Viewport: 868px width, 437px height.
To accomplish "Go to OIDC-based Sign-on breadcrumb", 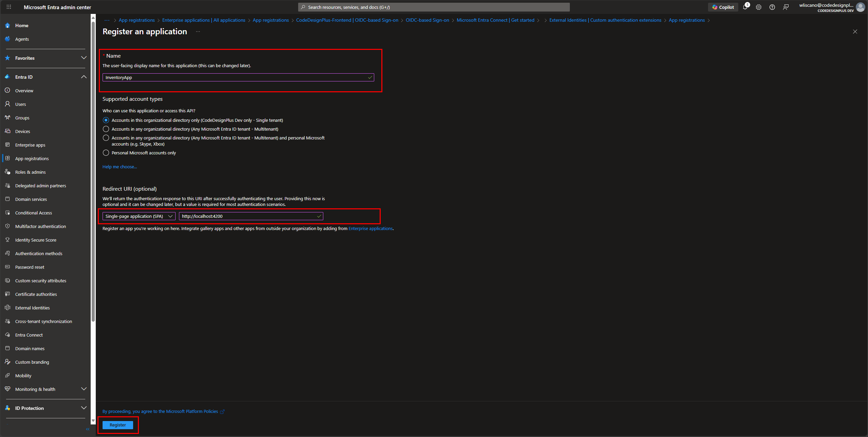I will pos(427,20).
